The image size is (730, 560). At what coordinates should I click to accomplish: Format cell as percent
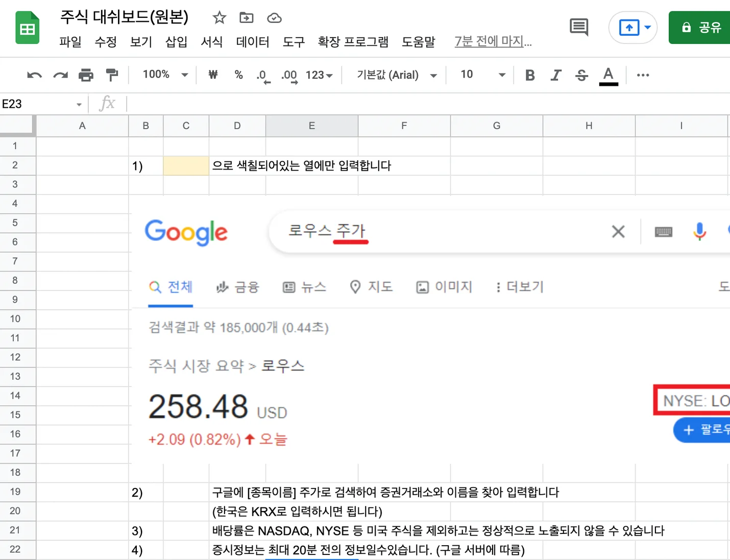pyautogui.click(x=238, y=75)
